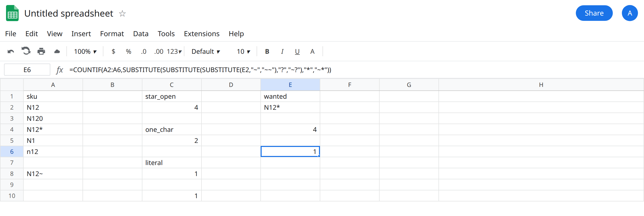Select column E header
This screenshot has width=644, height=216.
[290, 85]
